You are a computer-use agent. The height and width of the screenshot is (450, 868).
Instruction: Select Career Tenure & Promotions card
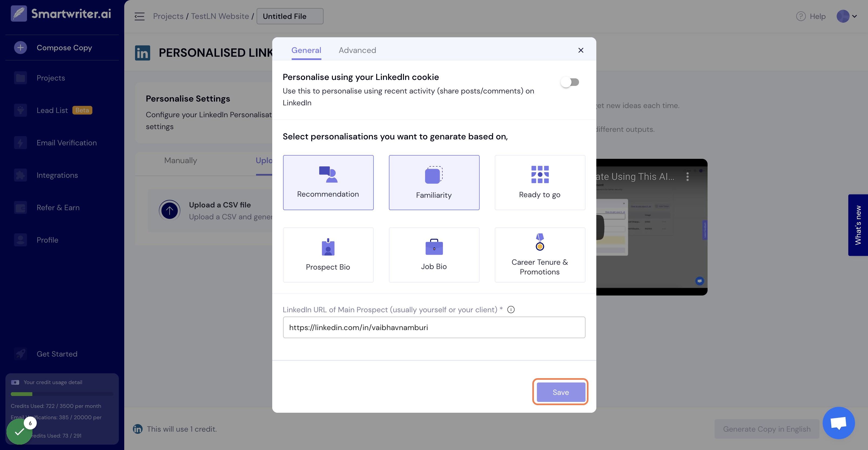pyautogui.click(x=540, y=255)
